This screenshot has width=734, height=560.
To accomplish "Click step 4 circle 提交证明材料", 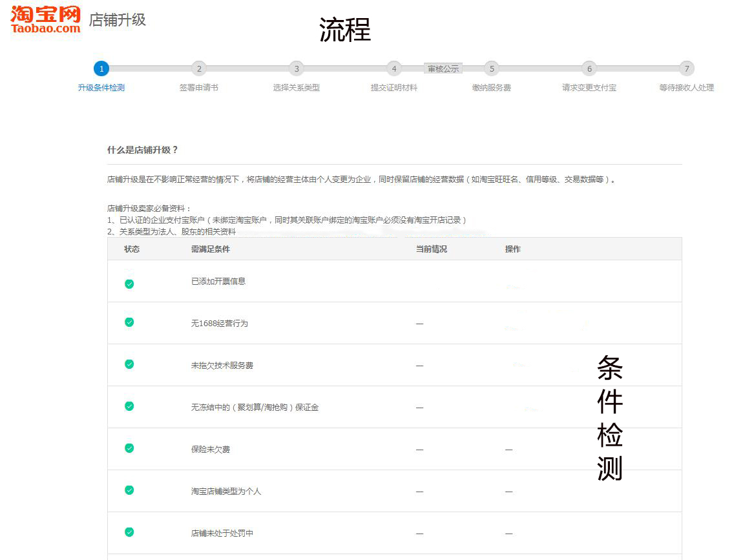I will tap(393, 68).
